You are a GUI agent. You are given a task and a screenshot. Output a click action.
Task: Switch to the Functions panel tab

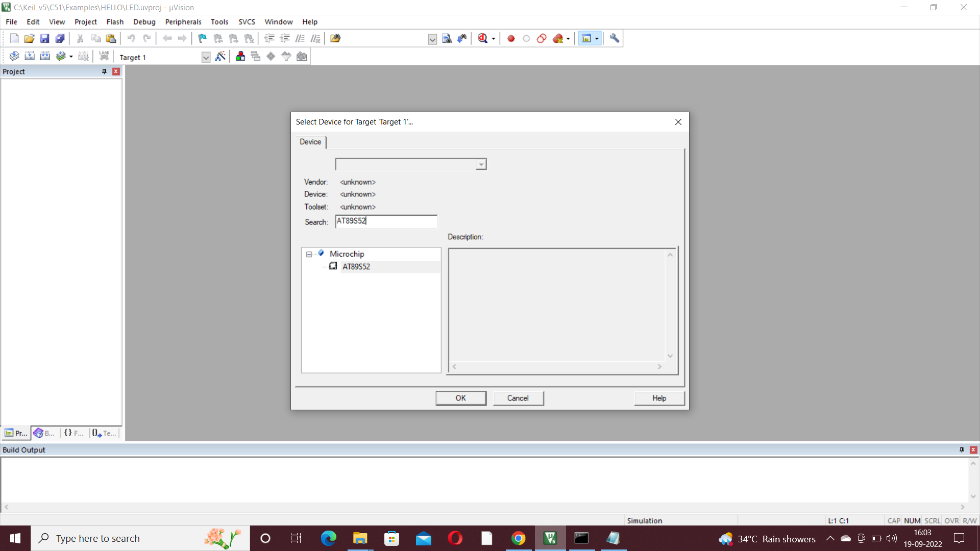click(x=74, y=433)
